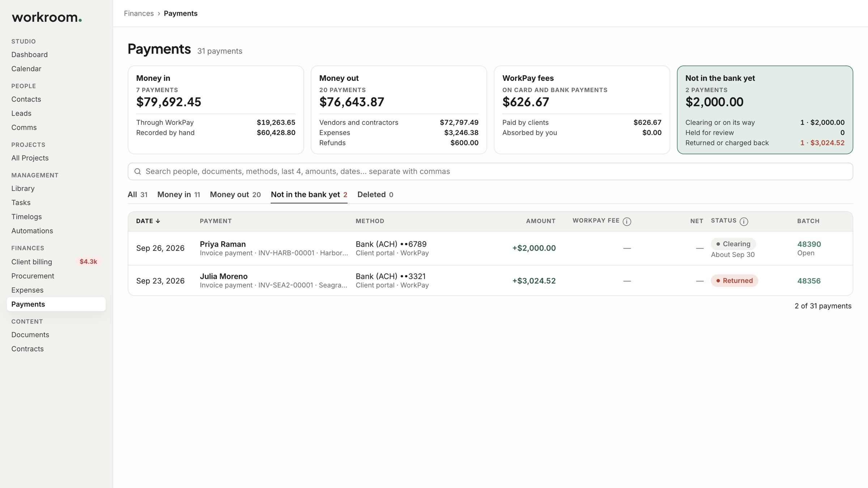The image size is (868, 488).
Task: Click the Returned status badge
Action: pos(734,281)
